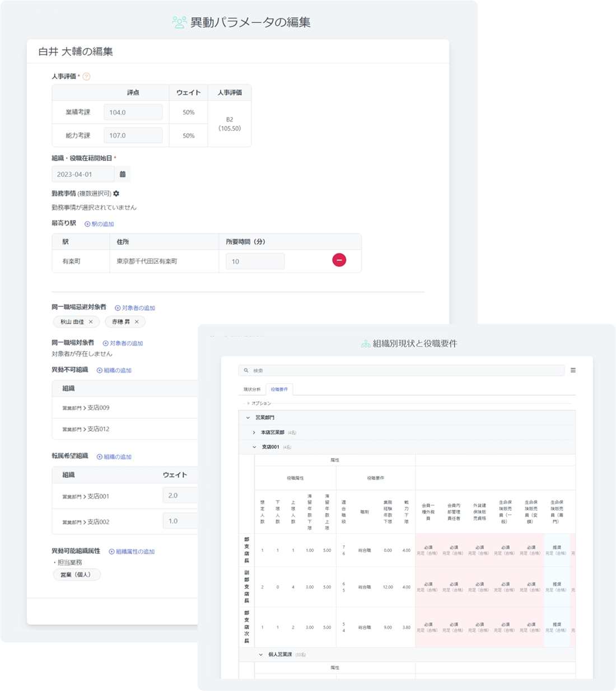Click the gear icon beside 勤務事情

[116, 193]
